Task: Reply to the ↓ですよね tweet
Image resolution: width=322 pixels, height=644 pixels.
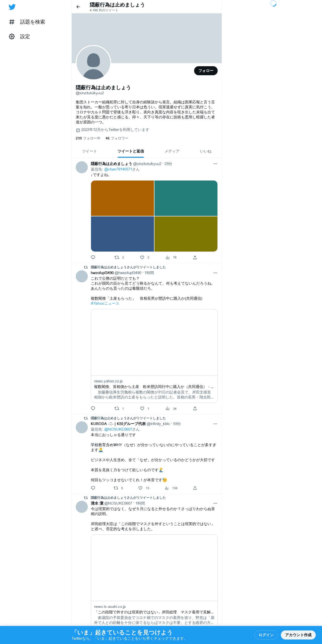Action: pyautogui.click(x=93, y=257)
